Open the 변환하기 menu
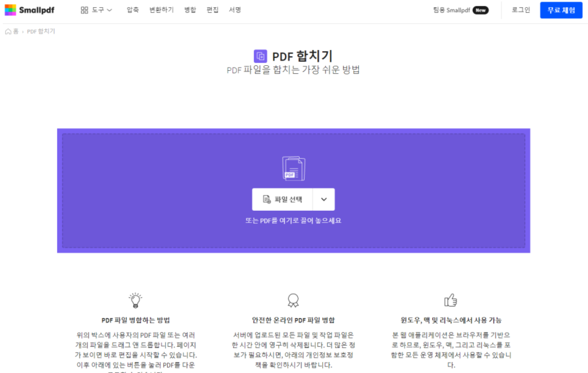The height and width of the screenshot is (373, 588). point(161,10)
